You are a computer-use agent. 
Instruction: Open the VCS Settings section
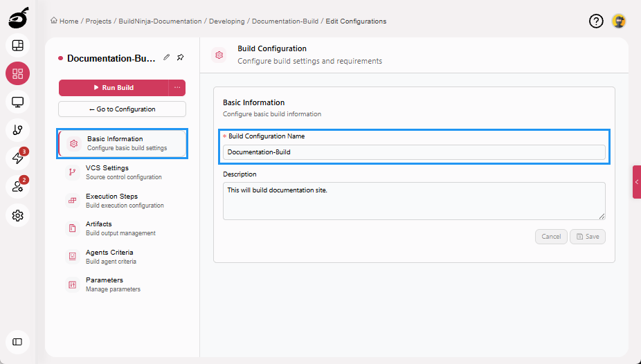pyautogui.click(x=123, y=172)
